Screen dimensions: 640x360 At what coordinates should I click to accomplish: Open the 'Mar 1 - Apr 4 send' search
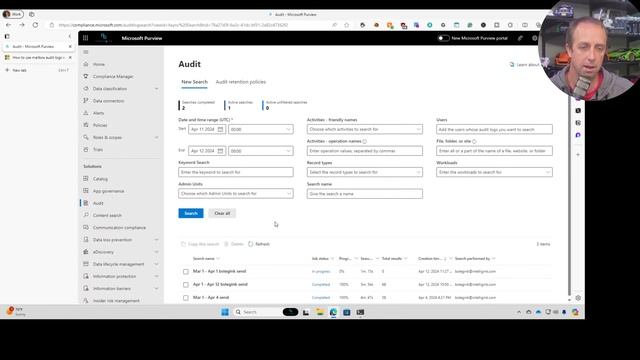click(x=211, y=298)
